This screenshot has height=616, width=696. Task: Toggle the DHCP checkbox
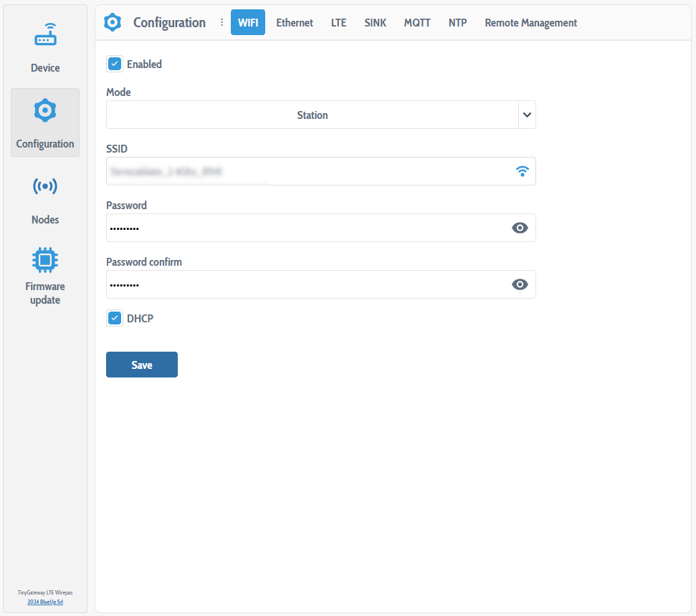(x=115, y=318)
